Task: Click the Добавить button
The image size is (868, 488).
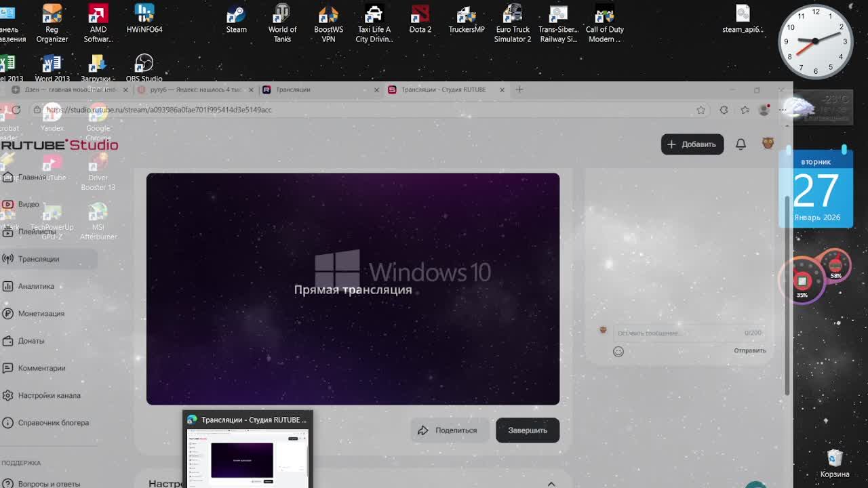Action: (x=692, y=144)
